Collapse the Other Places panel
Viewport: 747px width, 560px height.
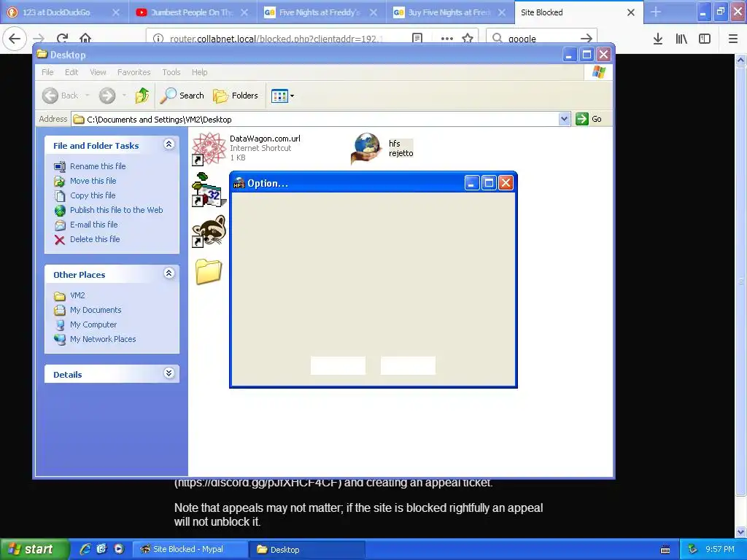pyautogui.click(x=169, y=273)
